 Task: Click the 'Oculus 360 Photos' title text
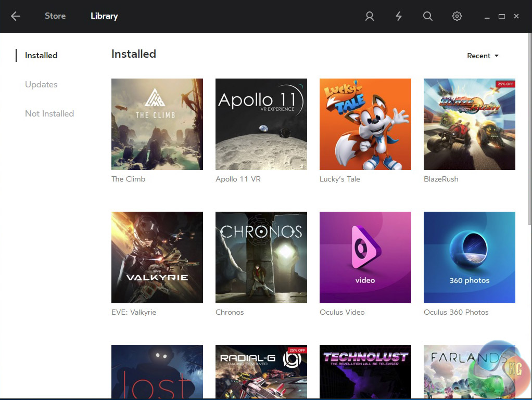click(x=456, y=312)
